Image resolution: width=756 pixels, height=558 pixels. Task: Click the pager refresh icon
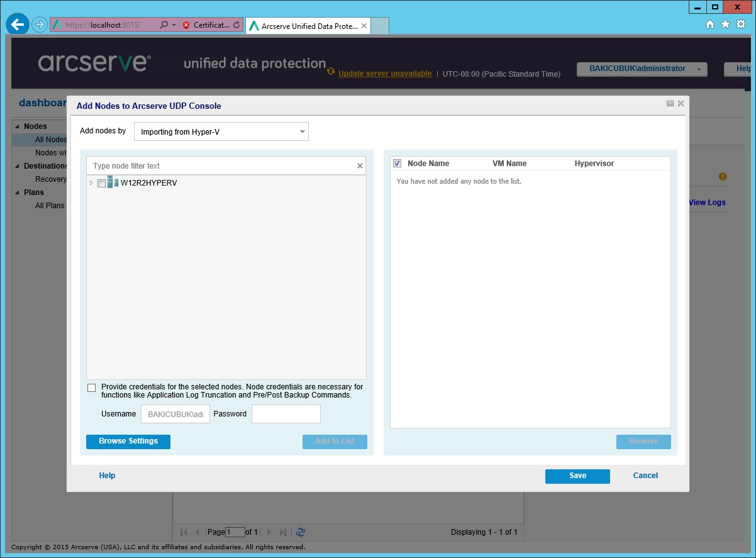(301, 532)
